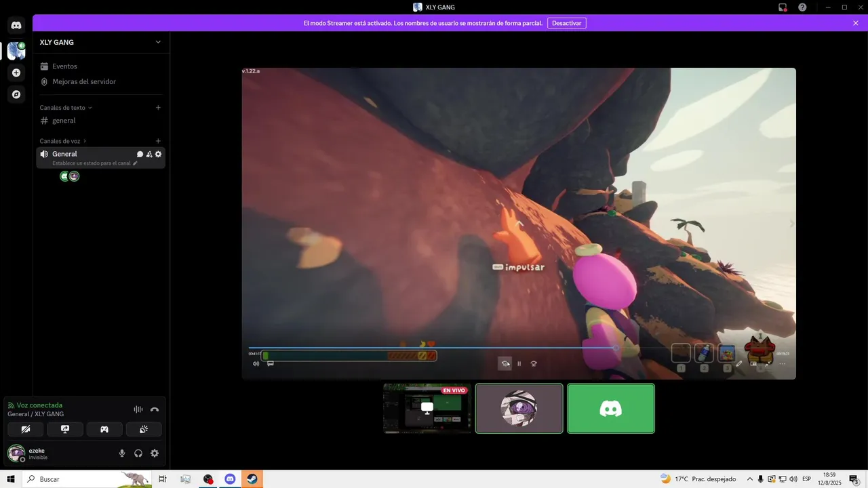Click the share screen button
868x488 pixels.
point(65,429)
